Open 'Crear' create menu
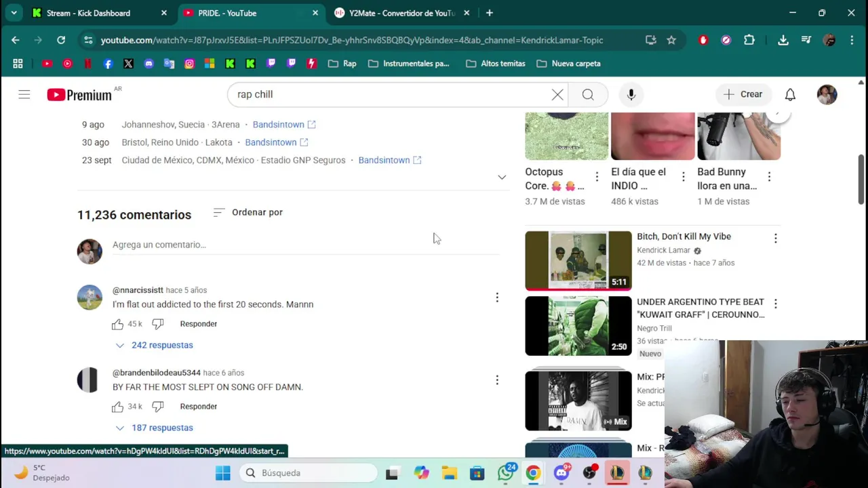 tap(743, 94)
